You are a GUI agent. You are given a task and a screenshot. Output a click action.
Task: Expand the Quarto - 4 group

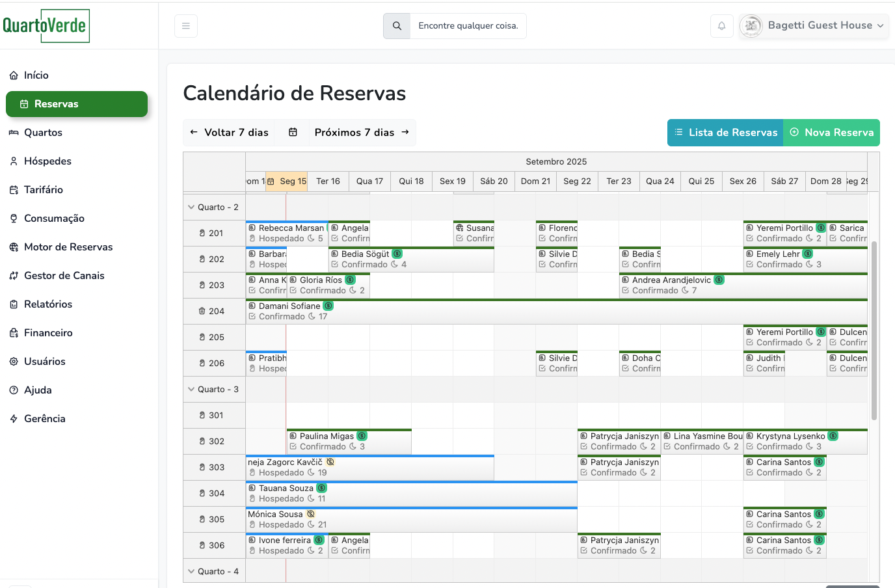(x=191, y=572)
